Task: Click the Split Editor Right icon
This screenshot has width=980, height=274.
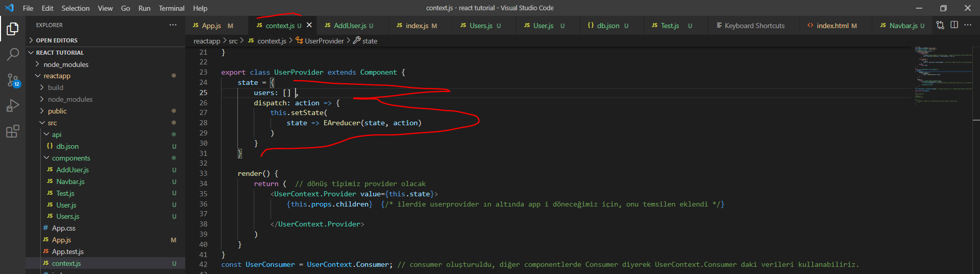Action: coord(954,25)
